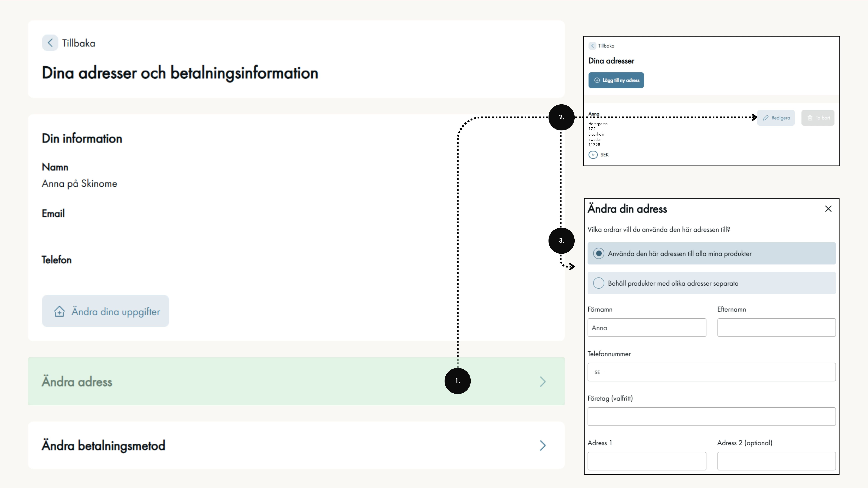Click the back arrow icon beside large Tillbaka
Viewport: 868px width, 488px height.
click(x=50, y=43)
